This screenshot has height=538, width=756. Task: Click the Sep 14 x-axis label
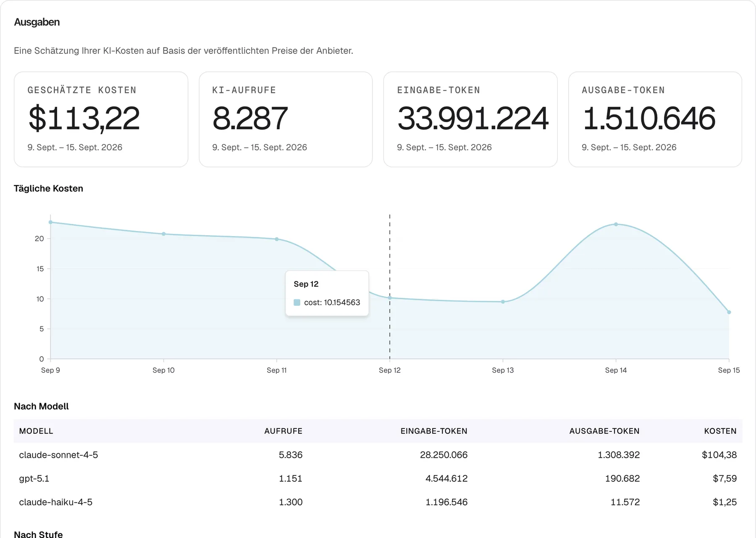[616, 370]
